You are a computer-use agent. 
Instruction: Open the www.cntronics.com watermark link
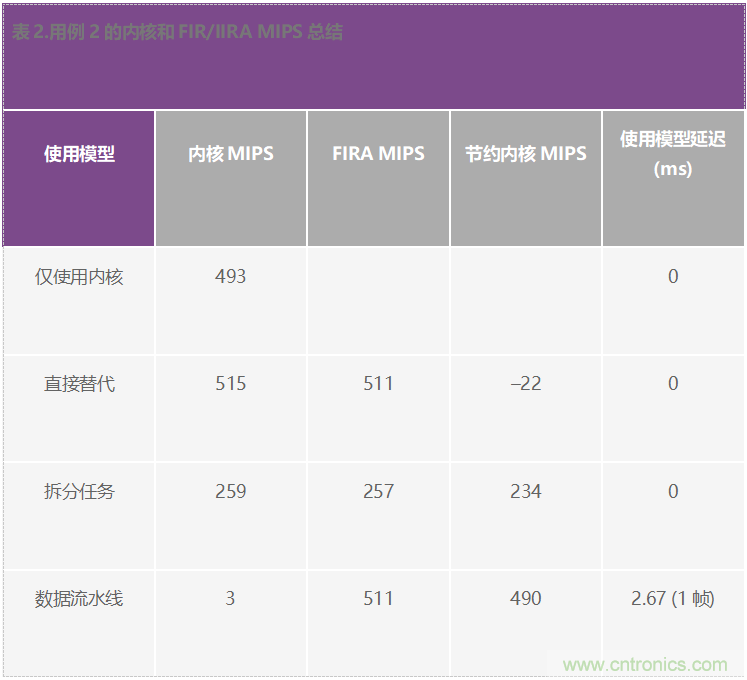coord(645,665)
